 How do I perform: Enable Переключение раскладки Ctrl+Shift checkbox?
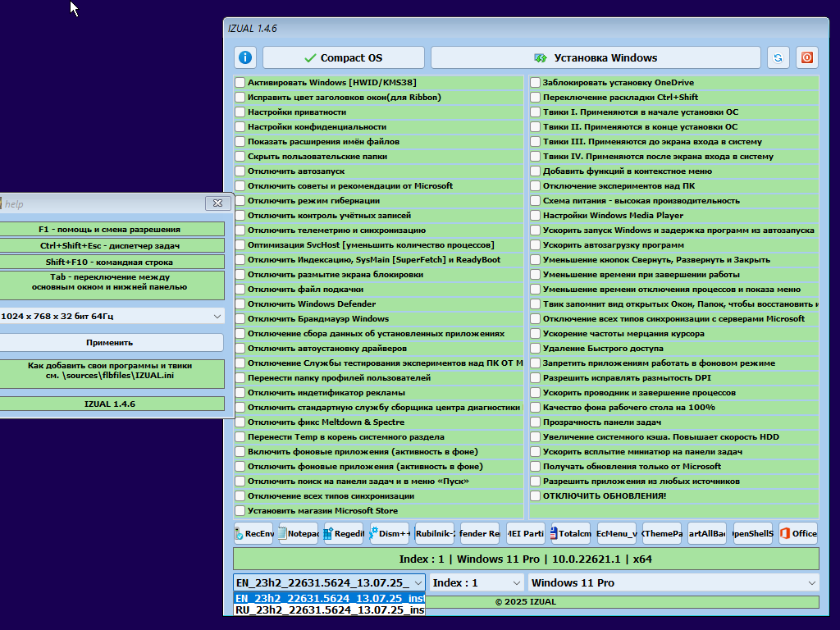click(x=535, y=97)
